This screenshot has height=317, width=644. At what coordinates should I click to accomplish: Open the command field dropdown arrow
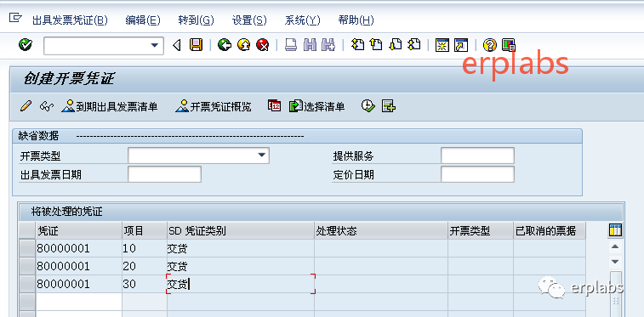155,46
